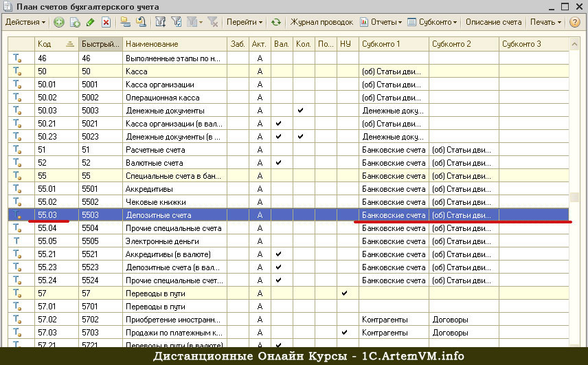588x365 pixels.
Task: Sort by the Код column header
Action: [x=55, y=43]
